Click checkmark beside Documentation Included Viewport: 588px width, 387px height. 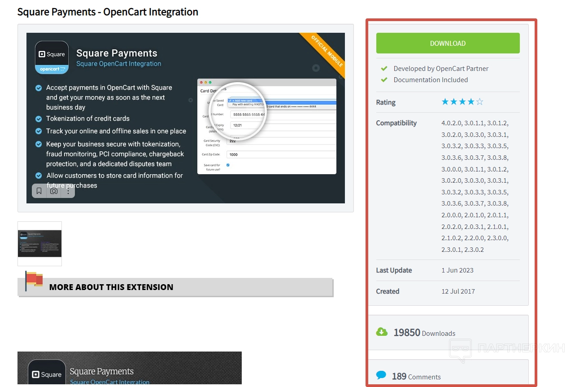coord(384,79)
